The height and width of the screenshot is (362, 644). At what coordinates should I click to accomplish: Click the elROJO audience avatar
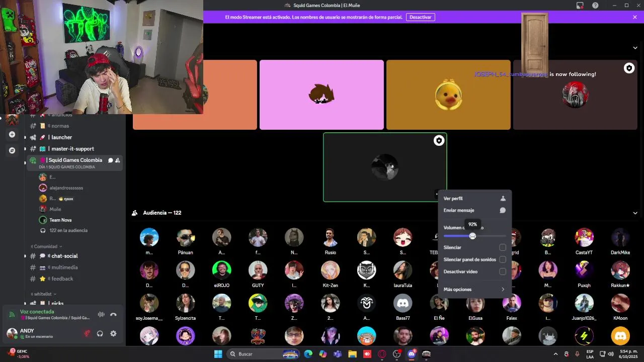pos(221,270)
